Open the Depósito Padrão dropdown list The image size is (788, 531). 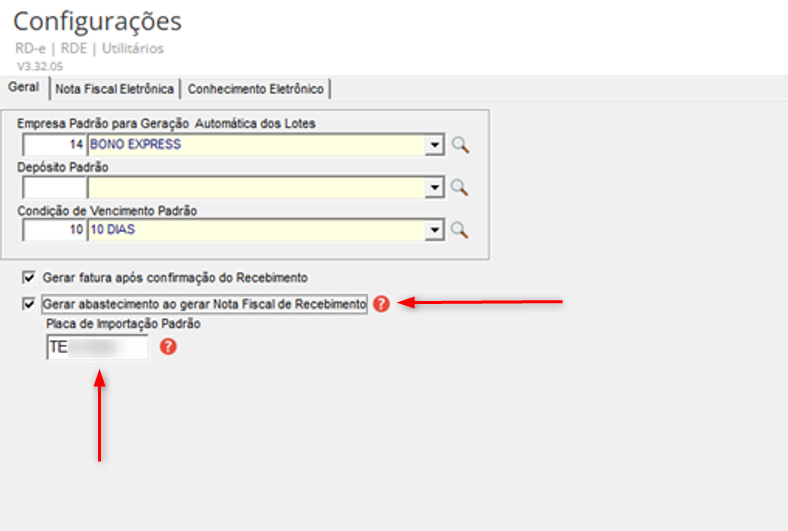pyautogui.click(x=434, y=187)
